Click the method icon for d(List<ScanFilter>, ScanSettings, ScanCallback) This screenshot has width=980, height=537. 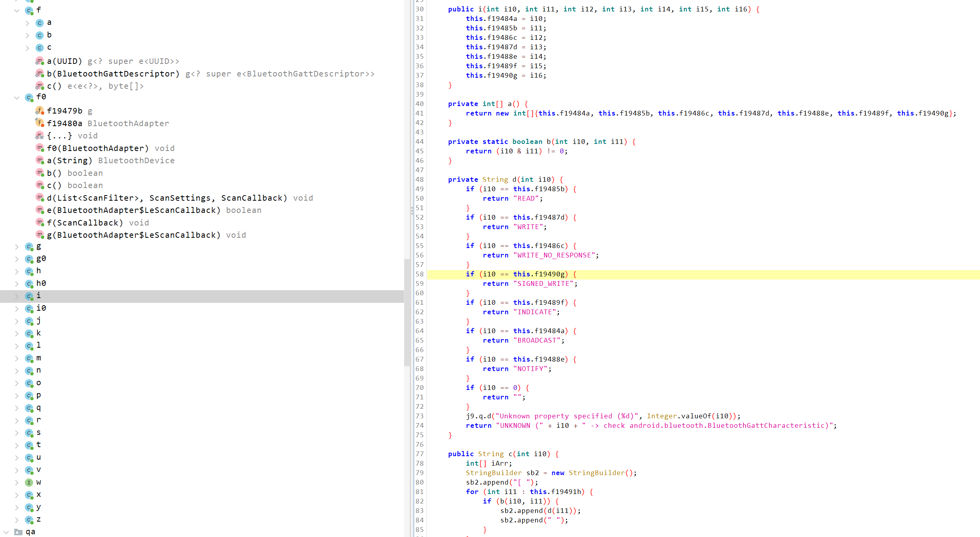click(x=40, y=198)
